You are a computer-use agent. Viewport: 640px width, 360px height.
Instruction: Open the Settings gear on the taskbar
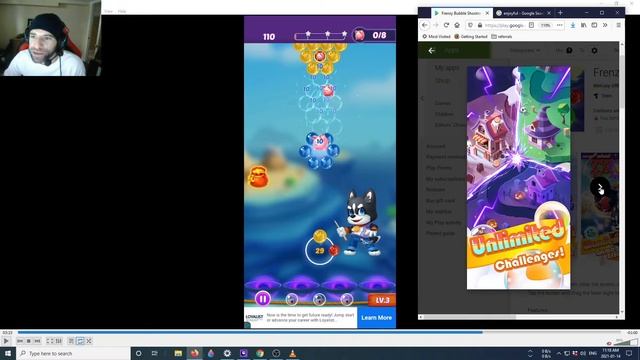click(x=227, y=353)
